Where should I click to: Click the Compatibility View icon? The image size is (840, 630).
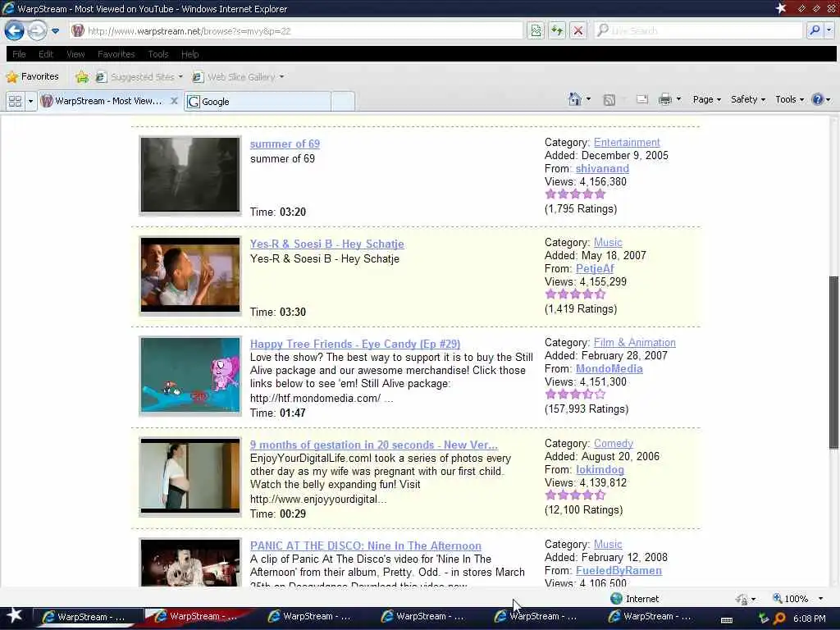click(x=536, y=30)
